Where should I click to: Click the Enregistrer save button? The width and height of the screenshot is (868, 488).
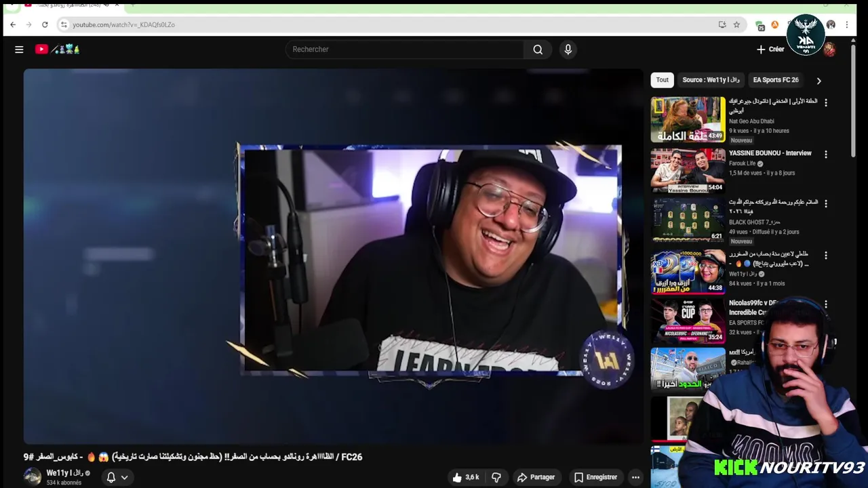pos(595,477)
